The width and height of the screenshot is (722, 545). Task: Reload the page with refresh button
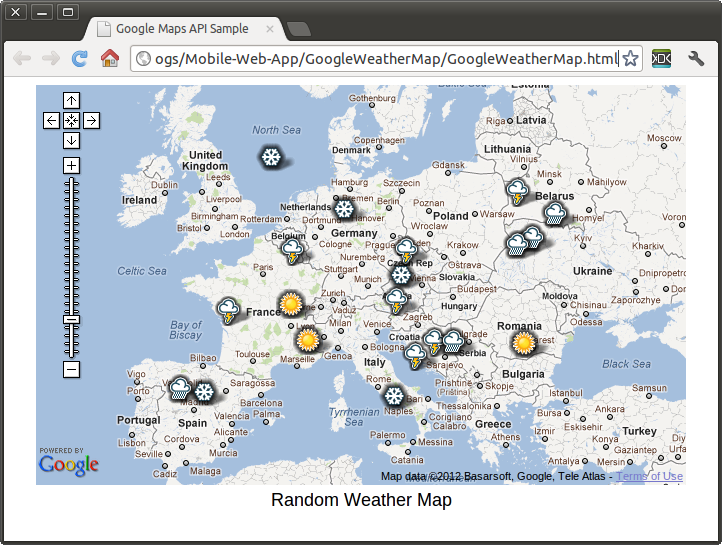click(80, 58)
